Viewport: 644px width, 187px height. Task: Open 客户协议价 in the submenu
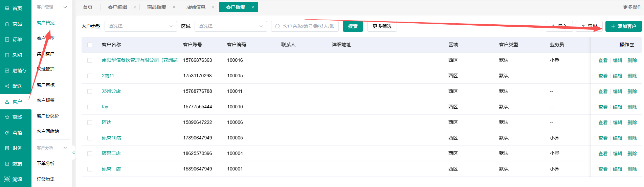(x=48, y=116)
